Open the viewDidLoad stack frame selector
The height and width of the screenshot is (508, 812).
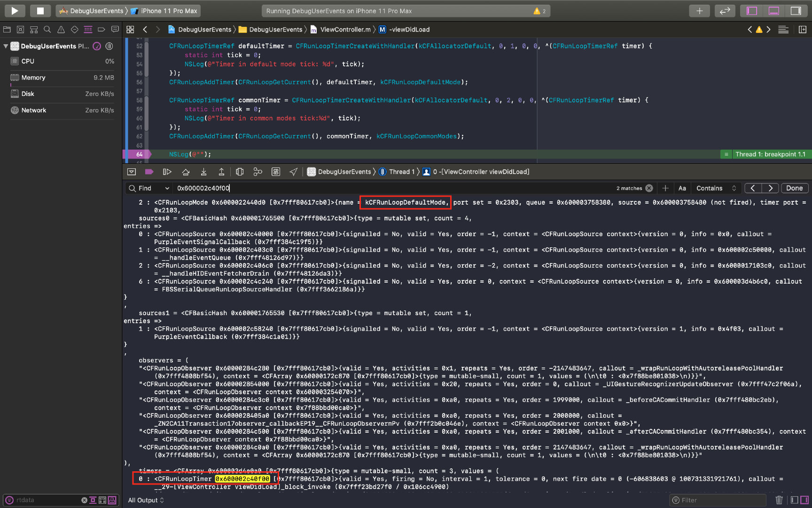(x=476, y=172)
